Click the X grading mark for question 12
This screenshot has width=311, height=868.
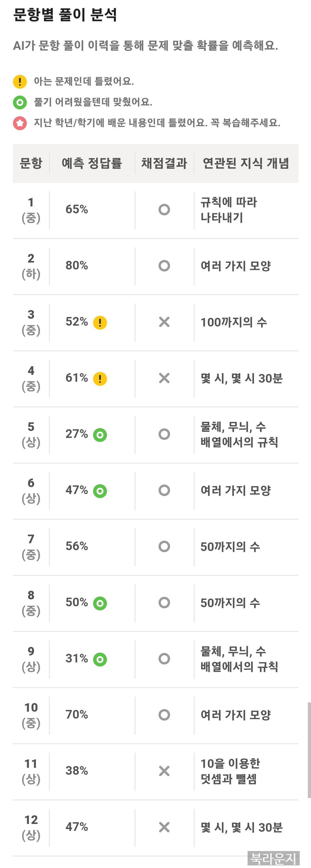[164, 827]
